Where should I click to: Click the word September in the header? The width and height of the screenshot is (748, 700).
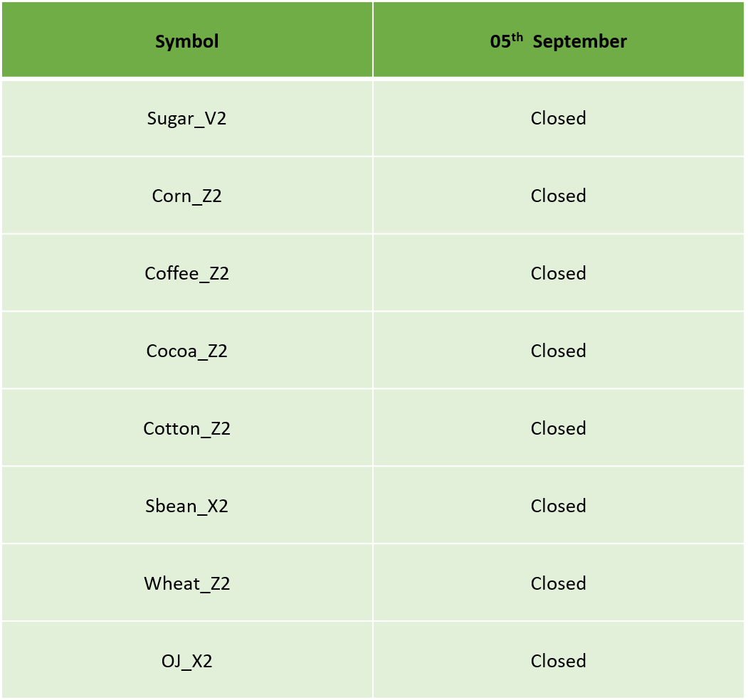(x=579, y=42)
